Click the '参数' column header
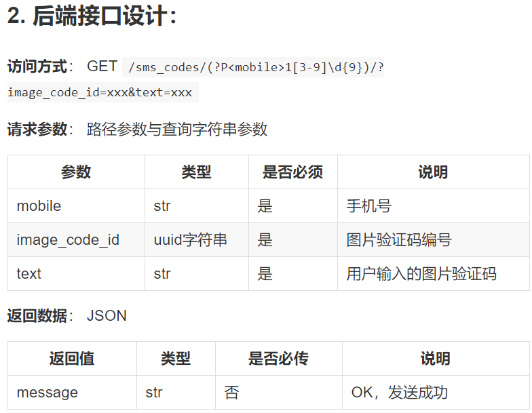The image size is (532, 413). pos(76,172)
